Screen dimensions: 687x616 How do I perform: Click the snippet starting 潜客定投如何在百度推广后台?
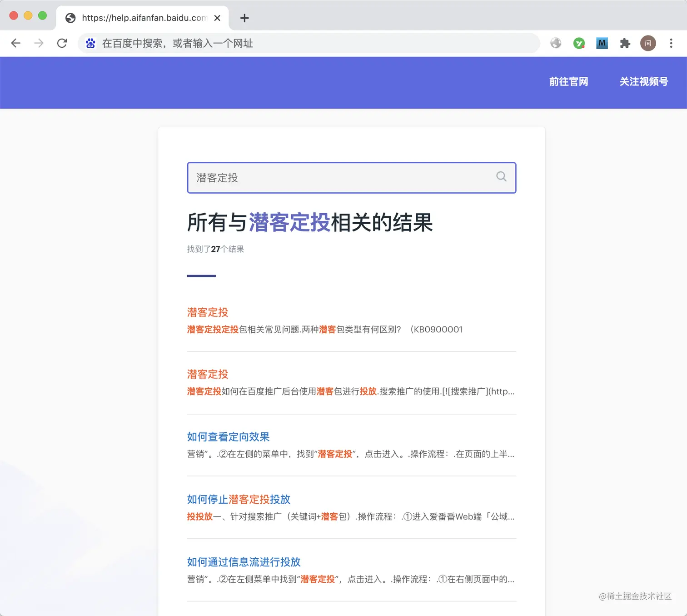(x=351, y=391)
